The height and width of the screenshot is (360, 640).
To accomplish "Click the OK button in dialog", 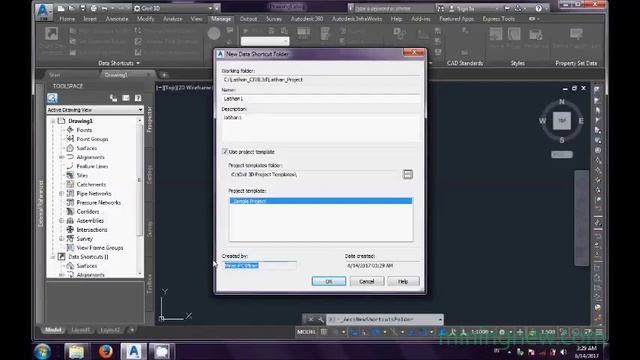I will point(329,281).
